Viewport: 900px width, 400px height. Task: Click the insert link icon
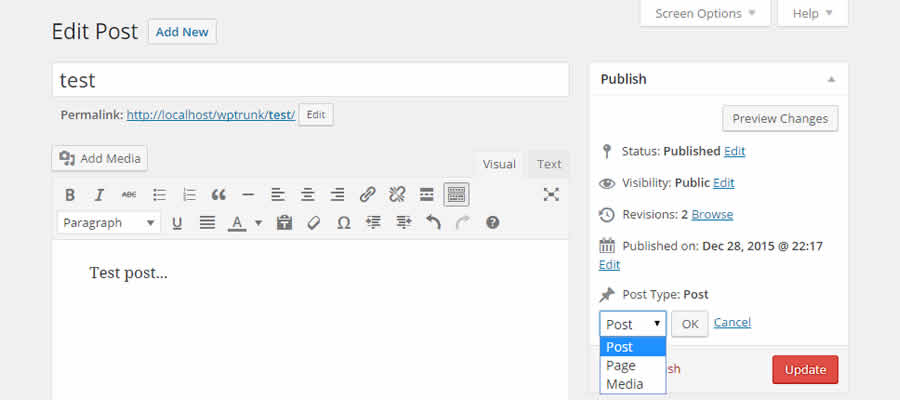pos(367,194)
